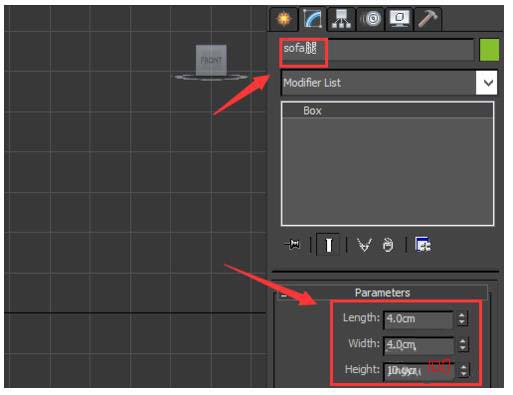This screenshot has height=395, width=513.
Task: Click the ViewCube compass ring
Action: point(211,78)
